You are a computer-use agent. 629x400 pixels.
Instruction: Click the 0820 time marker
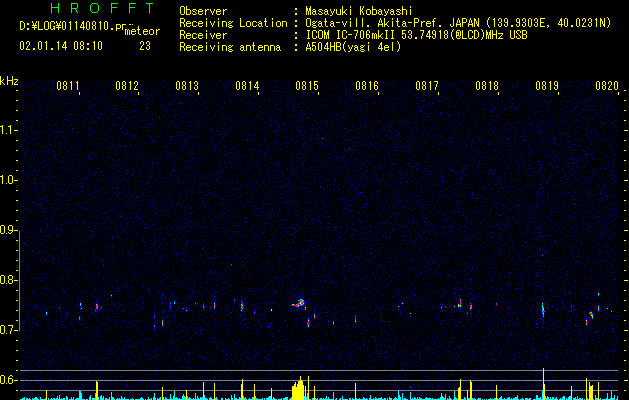pos(607,85)
